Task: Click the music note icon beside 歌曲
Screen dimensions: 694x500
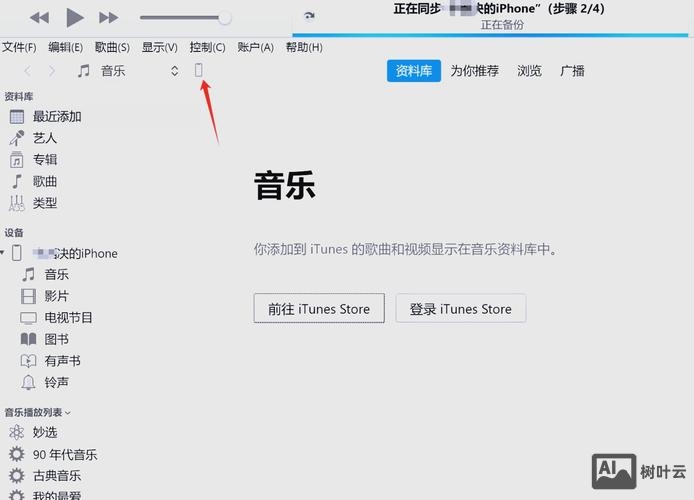Action: 17,181
